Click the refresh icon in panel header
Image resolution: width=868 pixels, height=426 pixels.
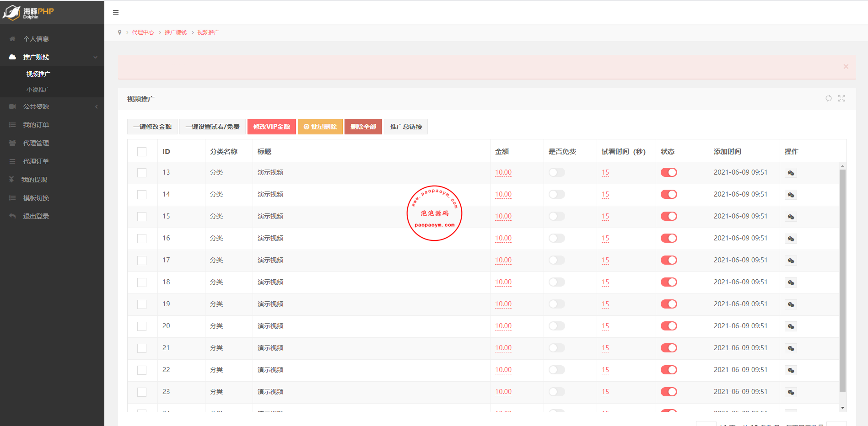828,98
